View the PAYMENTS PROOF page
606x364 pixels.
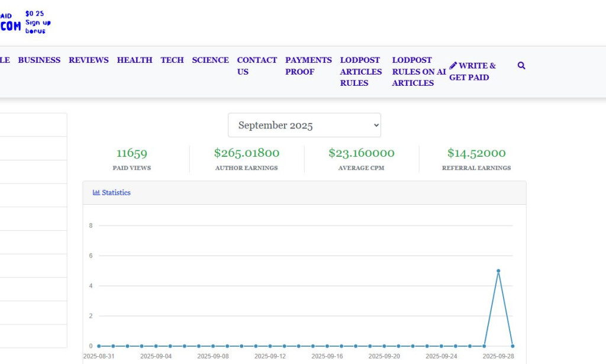point(308,66)
